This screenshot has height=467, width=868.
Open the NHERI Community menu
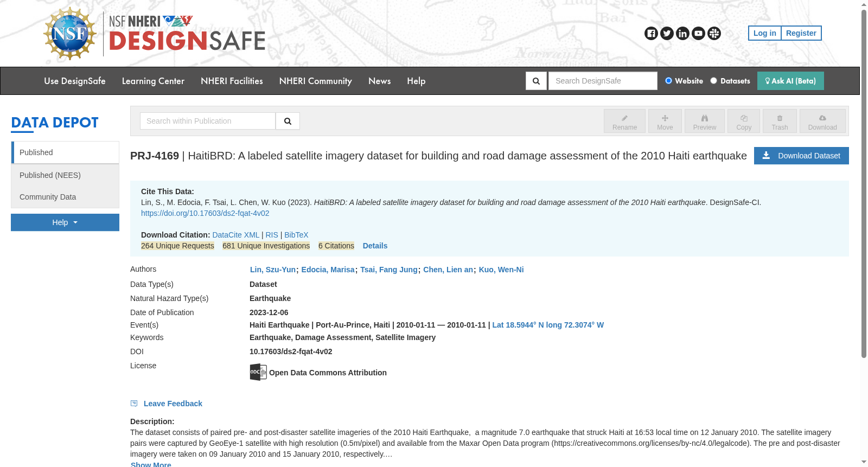pyautogui.click(x=316, y=81)
